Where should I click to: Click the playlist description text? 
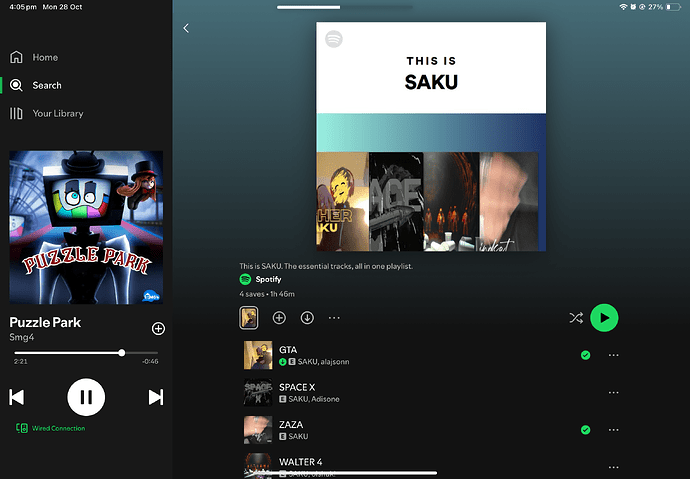[x=326, y=266]
